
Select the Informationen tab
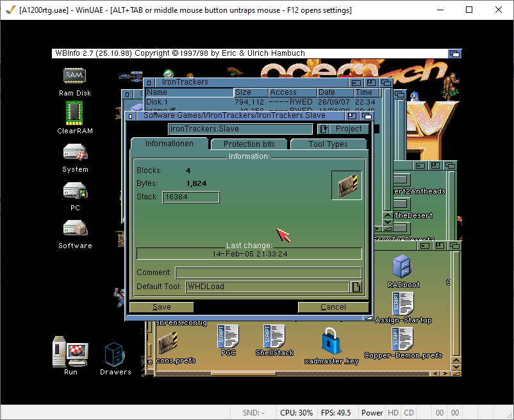169,144
